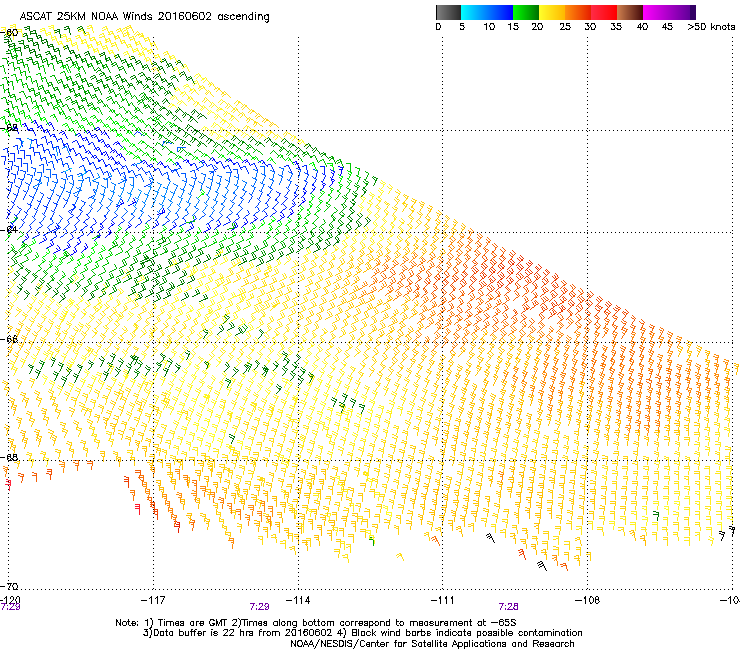Click the purple "7:28" time label

click(x=508, y=607)
